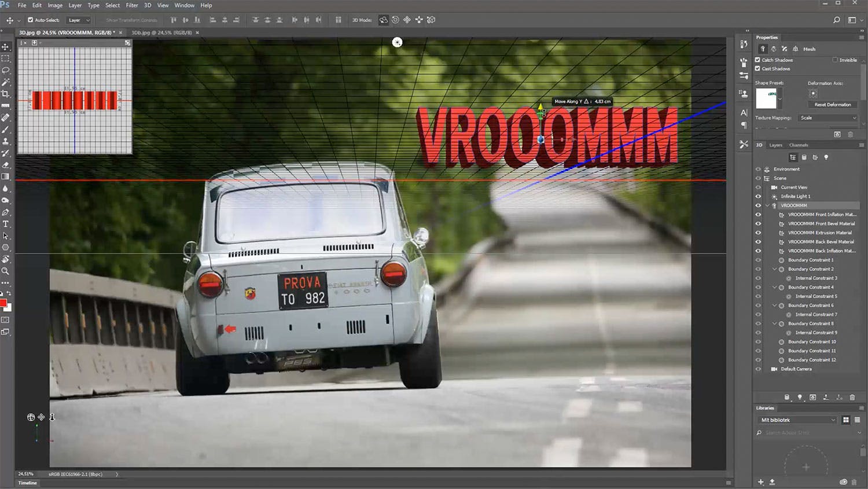Open the Texture Mapping dropdown
This screenshot has width=868, height=489.
(828, 118)
